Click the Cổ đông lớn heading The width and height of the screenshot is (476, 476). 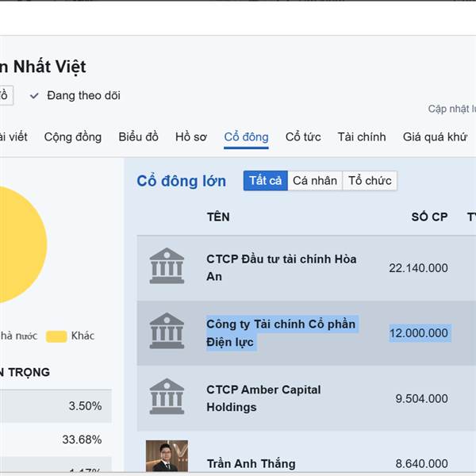[181, 181]
